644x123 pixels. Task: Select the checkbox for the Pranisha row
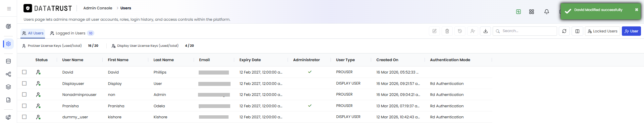pyautogui.click(x=24, y=106)
